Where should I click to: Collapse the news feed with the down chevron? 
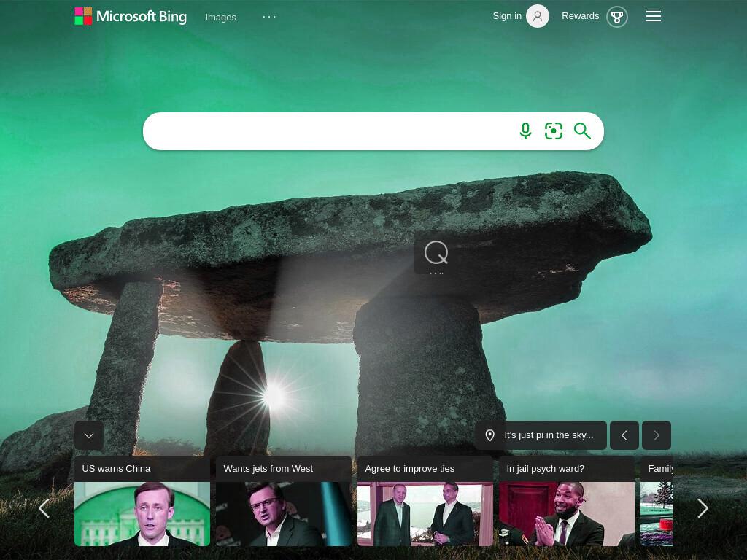click(x=89, y=435)
